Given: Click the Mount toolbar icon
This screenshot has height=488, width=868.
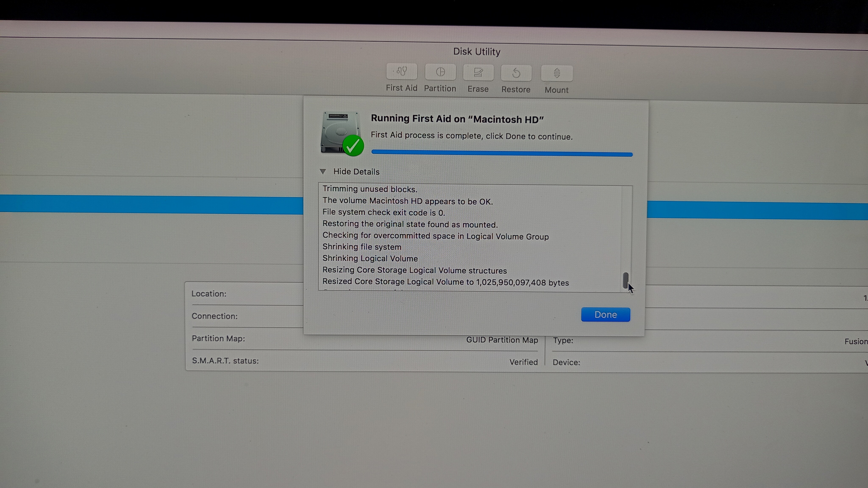Looking at the screenshot, I should (556, 73).
